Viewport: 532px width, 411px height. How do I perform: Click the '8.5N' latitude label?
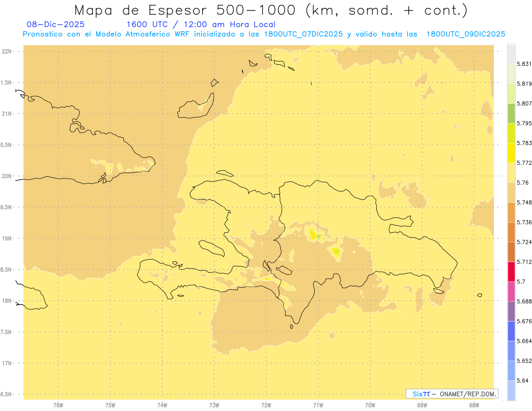coord(7,270)
